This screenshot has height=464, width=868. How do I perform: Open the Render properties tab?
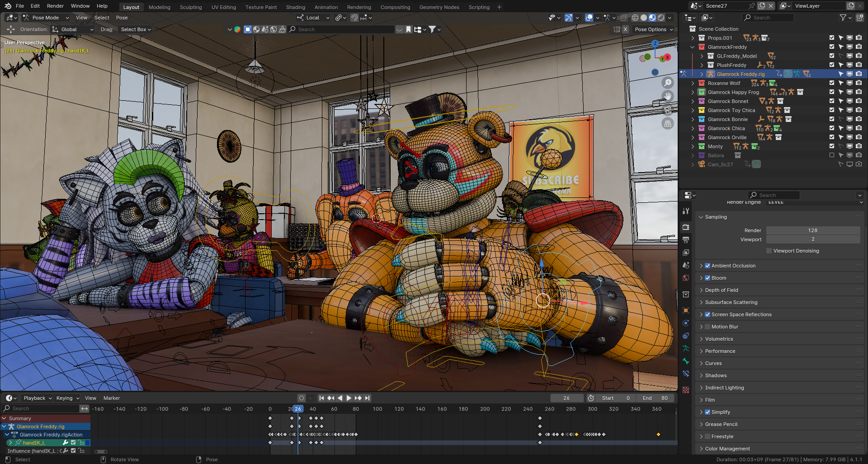(x=686, y=227)
